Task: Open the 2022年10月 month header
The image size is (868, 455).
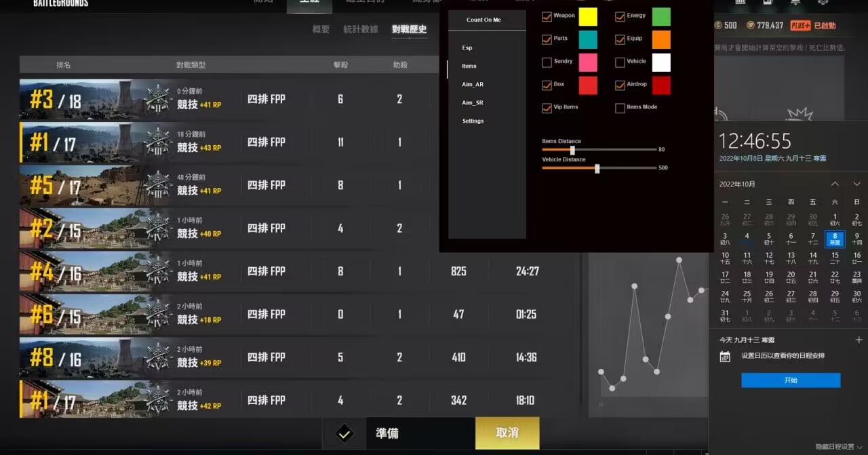Action: pos(737,184)
